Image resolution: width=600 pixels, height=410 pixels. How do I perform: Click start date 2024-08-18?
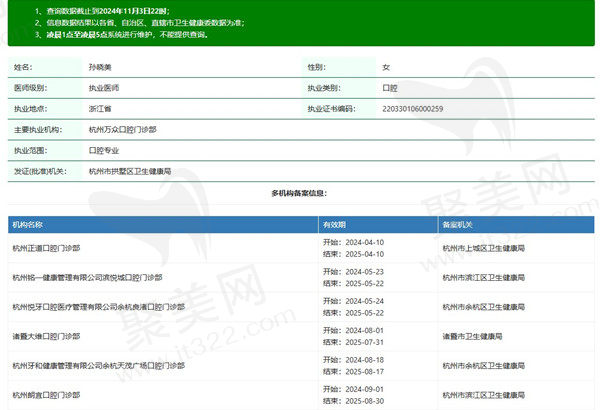tap(365, 360)
